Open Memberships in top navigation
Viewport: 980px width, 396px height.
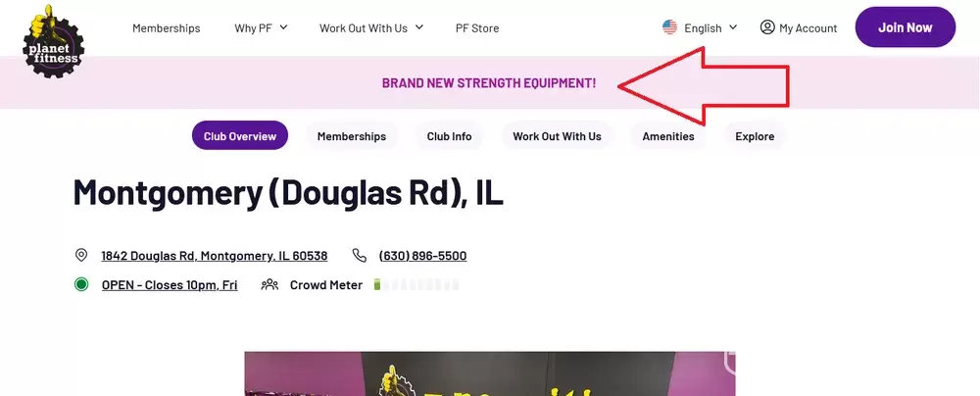click(x=167, y=28)
